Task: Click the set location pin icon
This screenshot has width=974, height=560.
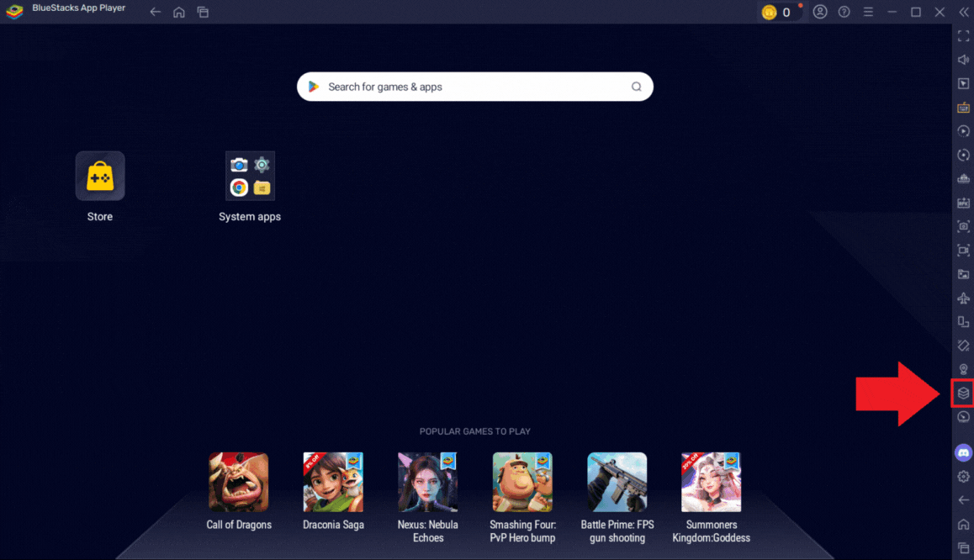Action: 963,369
